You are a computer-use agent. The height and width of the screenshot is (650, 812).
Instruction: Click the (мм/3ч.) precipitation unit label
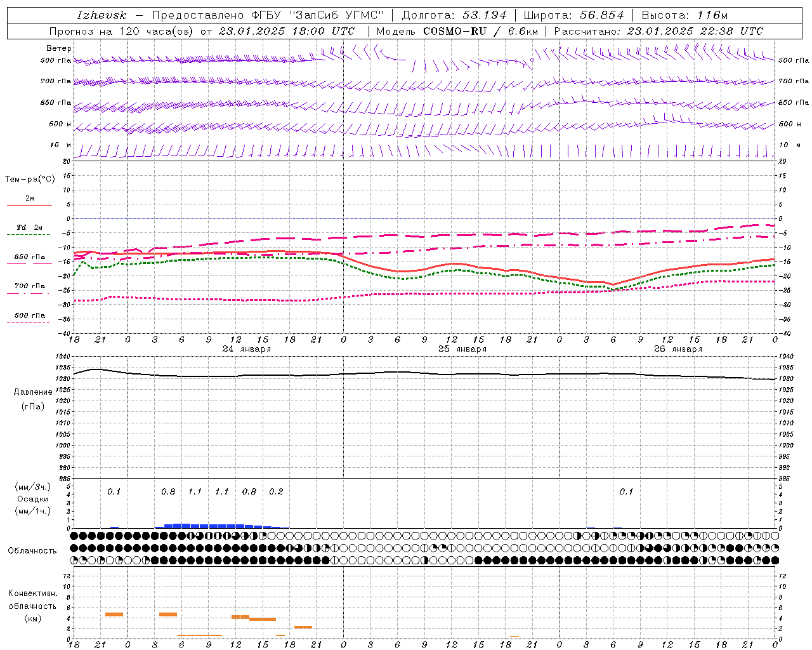coord(33,487)
